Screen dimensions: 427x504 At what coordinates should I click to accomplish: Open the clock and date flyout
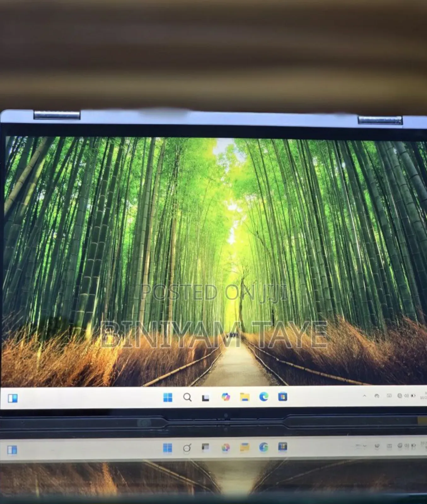click(x=423, y=395)
